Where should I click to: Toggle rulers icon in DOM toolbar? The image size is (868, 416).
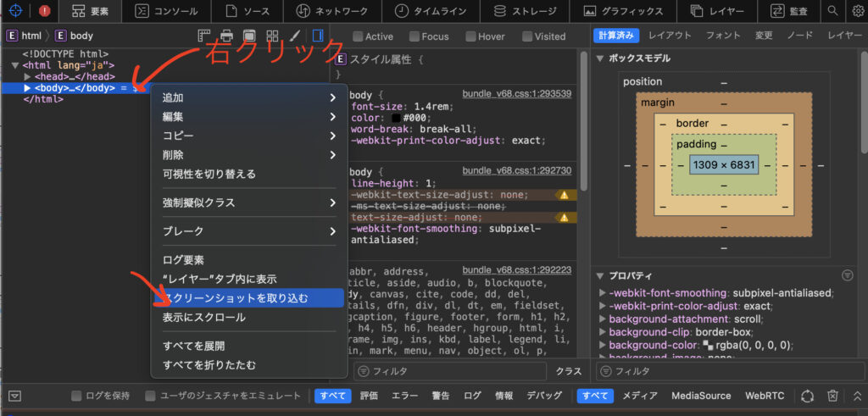(x=204, y=36)
